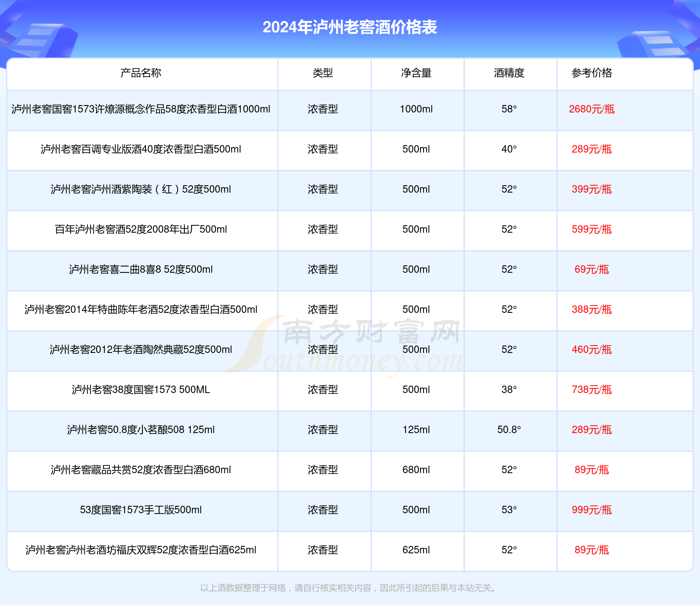Click the 289元/瓶 price in 百调专业版 row
Image resolution: width=700 pixels, height=607 pixels.
591,149
